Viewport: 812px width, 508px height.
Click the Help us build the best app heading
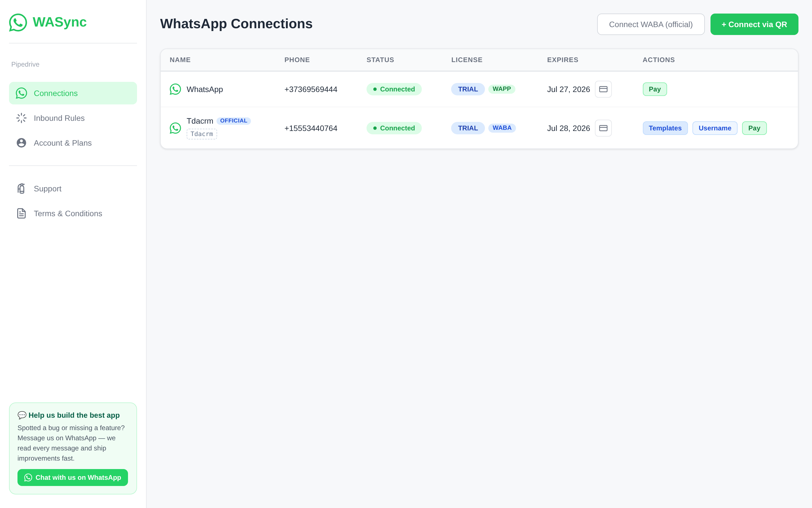(x=74, y=415)
